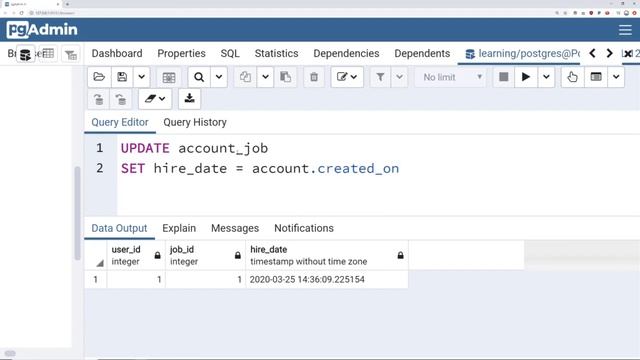The width and height of the screenshot is (640, 360).
Task: Click the user_id column header
Action: (136, 255)
